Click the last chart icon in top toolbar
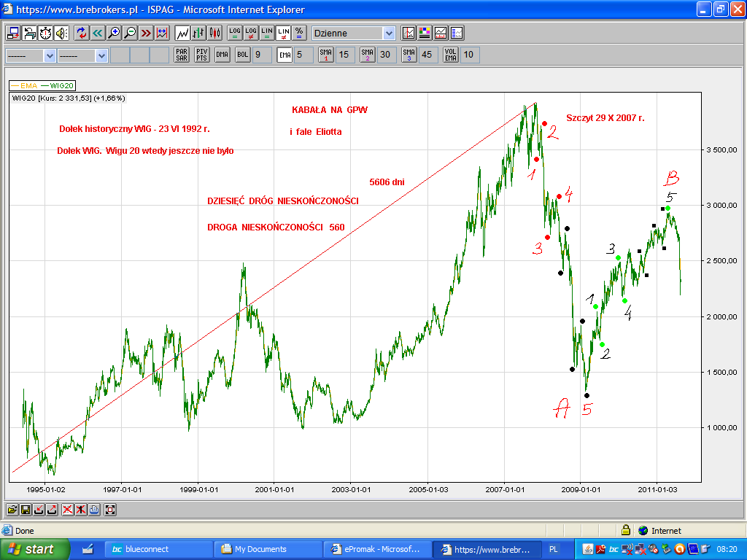The width and height of the screenshot is (747, 560). tap(457, 33)
